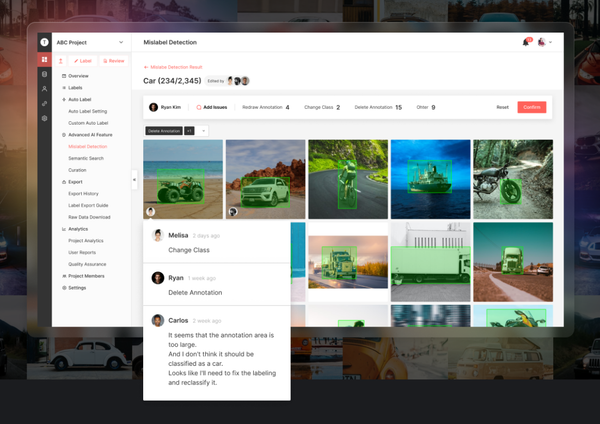This screenshot has width=600, height=424.
Task: Select the ATV on beach thumbnail
Action: (183, 179)
